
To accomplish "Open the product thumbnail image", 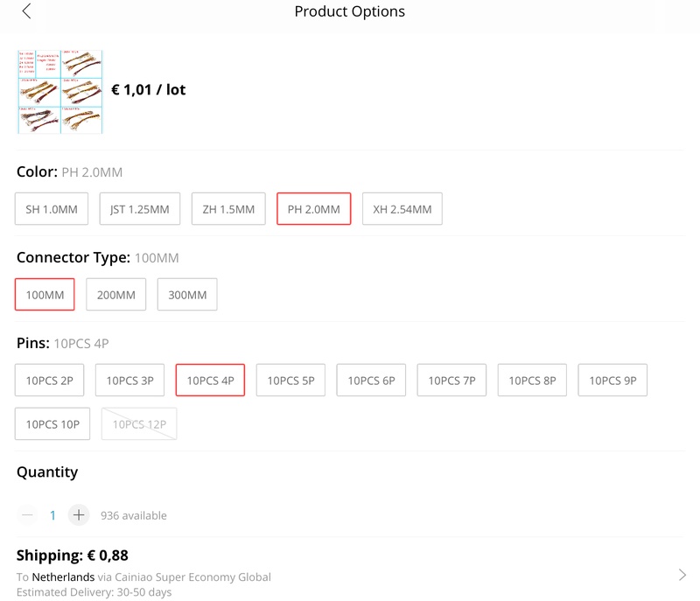I will click(59, 91).
